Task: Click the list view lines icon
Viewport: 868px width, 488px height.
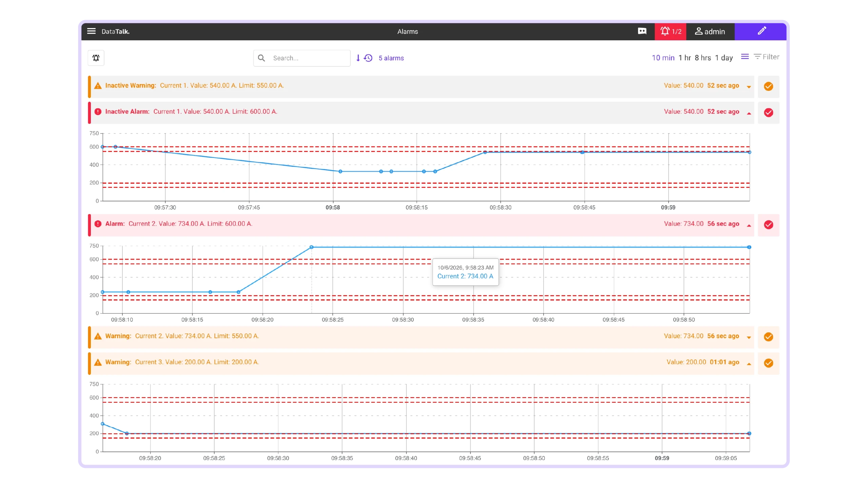Action: [x=745, y=57]
